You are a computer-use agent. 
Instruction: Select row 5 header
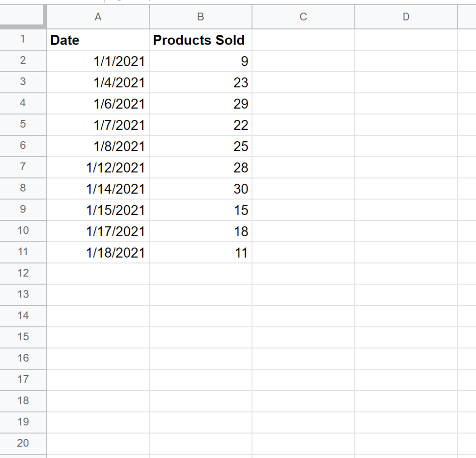pos(23,125)
